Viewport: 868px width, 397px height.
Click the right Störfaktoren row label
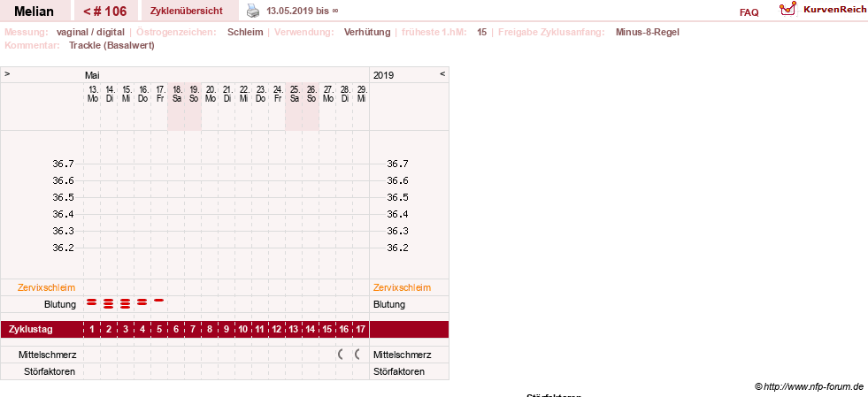point(399,371)
